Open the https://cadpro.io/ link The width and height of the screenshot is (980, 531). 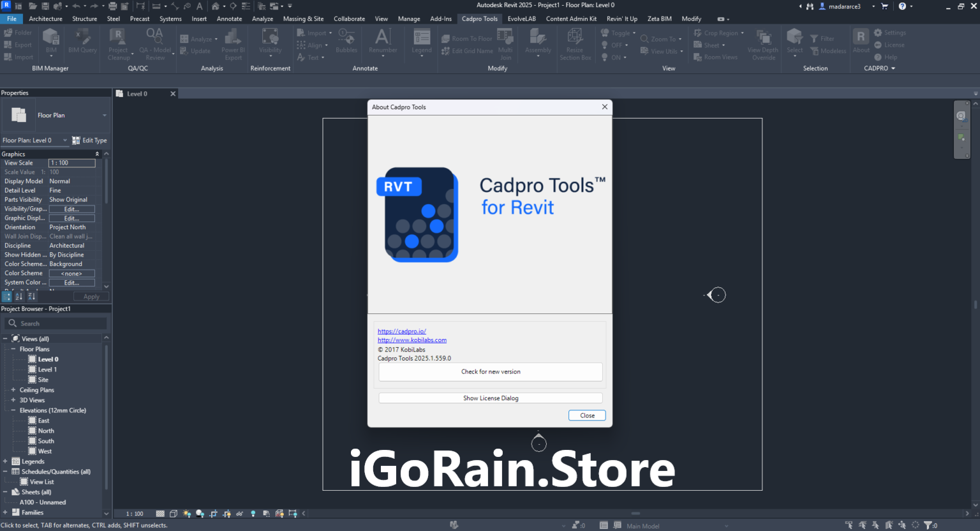click(x=401, y=331)
